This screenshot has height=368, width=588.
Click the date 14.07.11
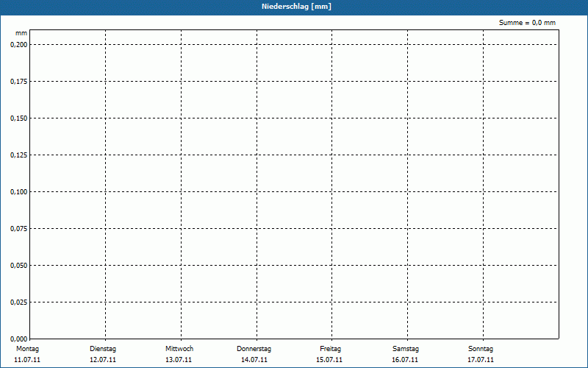[x=254, y=360]
